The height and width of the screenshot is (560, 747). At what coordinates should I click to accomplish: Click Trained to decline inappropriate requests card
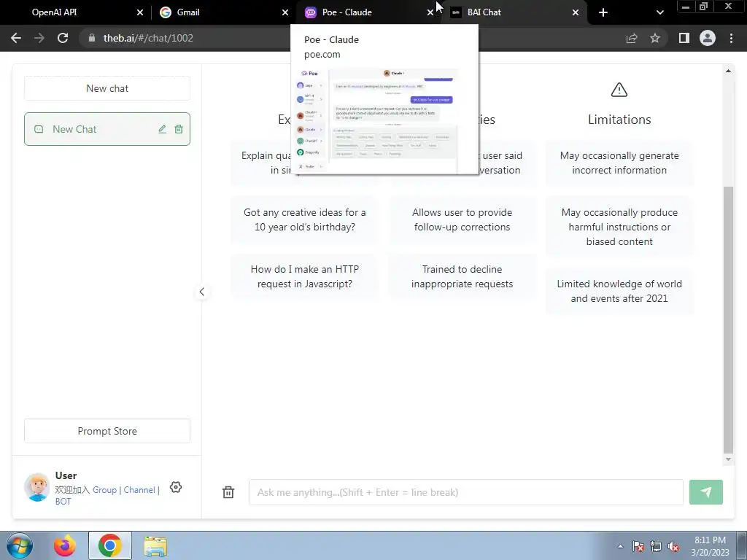(x=462, y=276)
